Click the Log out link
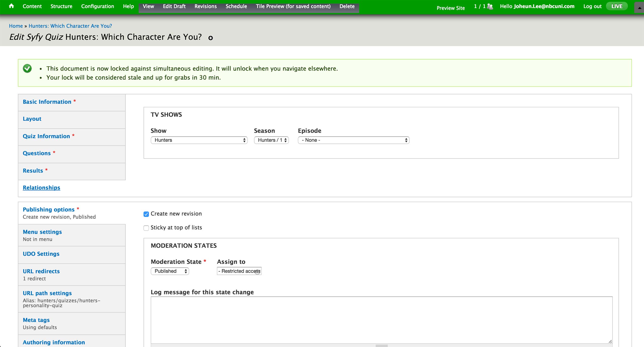This screenshot has height=347, width=644. (x=592, y=6)
